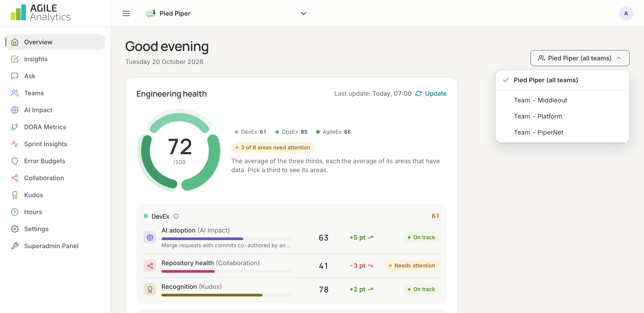Viewport: 644px width, 313px height.
Task: Click the Repository health progress bar
Action: 226,271
